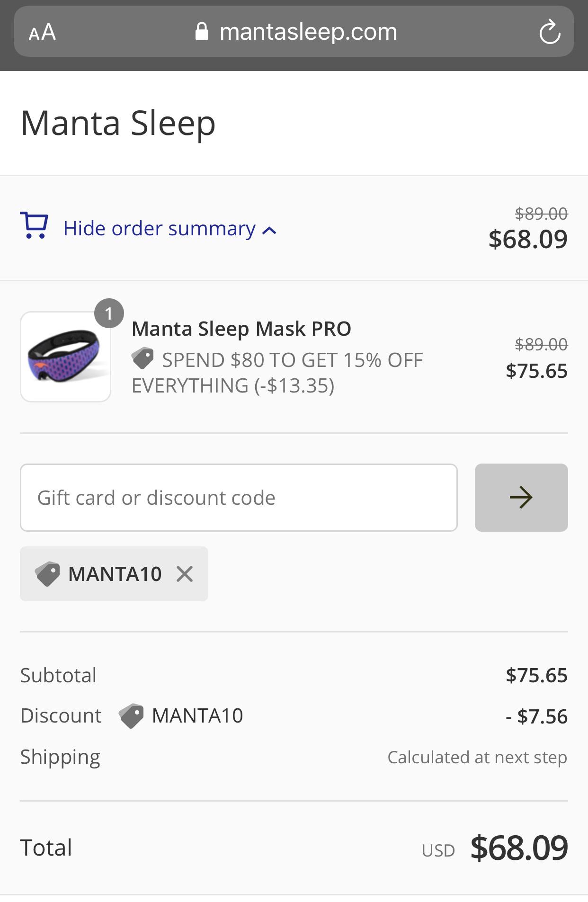Viewport: 588px width, 902px height.
Task: Click the Hide order summary link
Action: [x=159, y=228]
